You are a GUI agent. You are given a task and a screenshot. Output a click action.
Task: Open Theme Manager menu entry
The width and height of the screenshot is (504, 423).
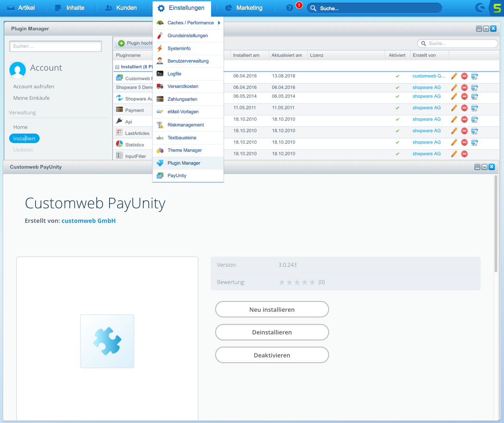tap(188, 150)
